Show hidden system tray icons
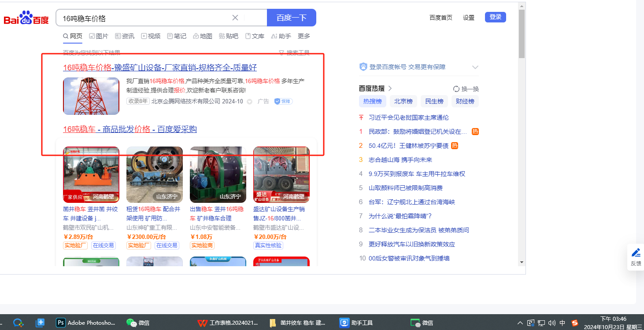Screen dimensions: 644x330 coord(520,323)
